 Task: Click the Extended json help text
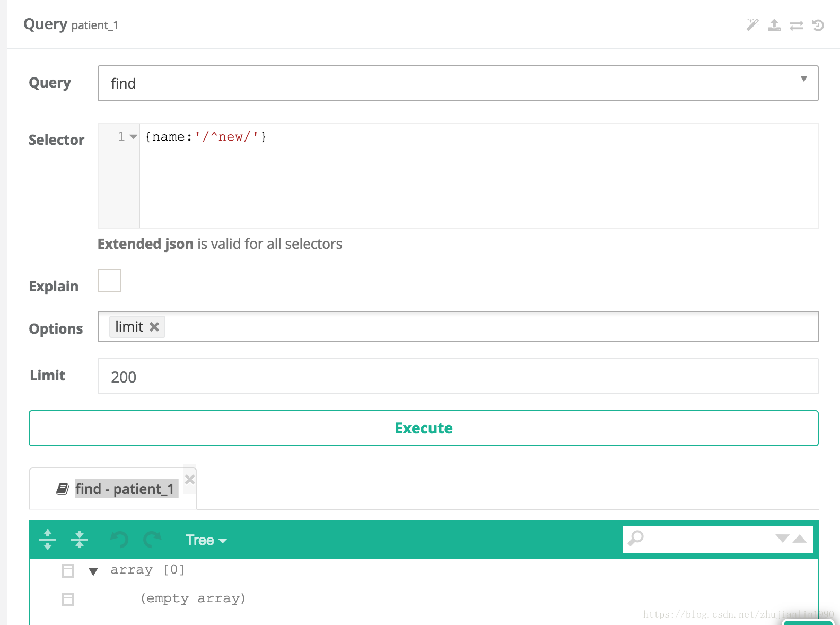tap(220, 244)
